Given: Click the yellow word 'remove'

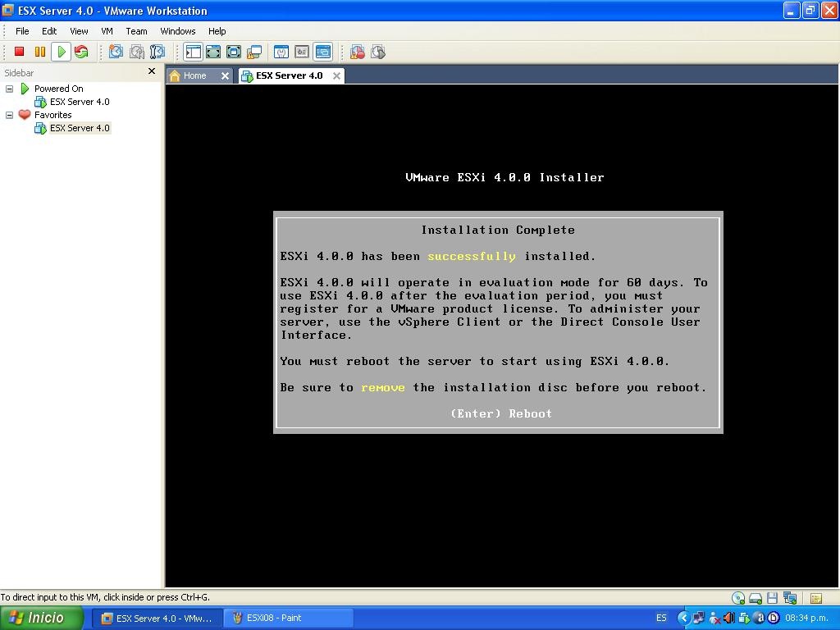Looking at the screenshot, I should click(382, 387).
